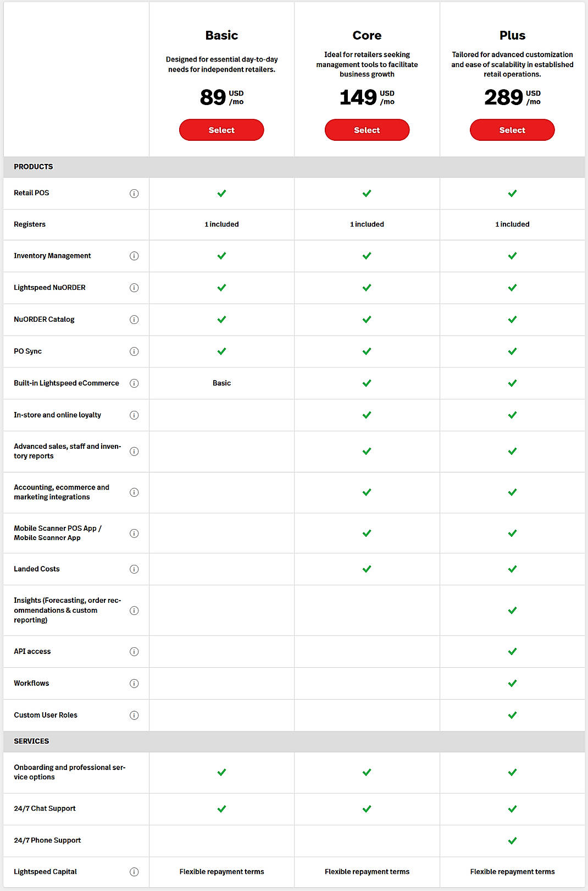Show the Landed Costs info icon

(134, 569)
